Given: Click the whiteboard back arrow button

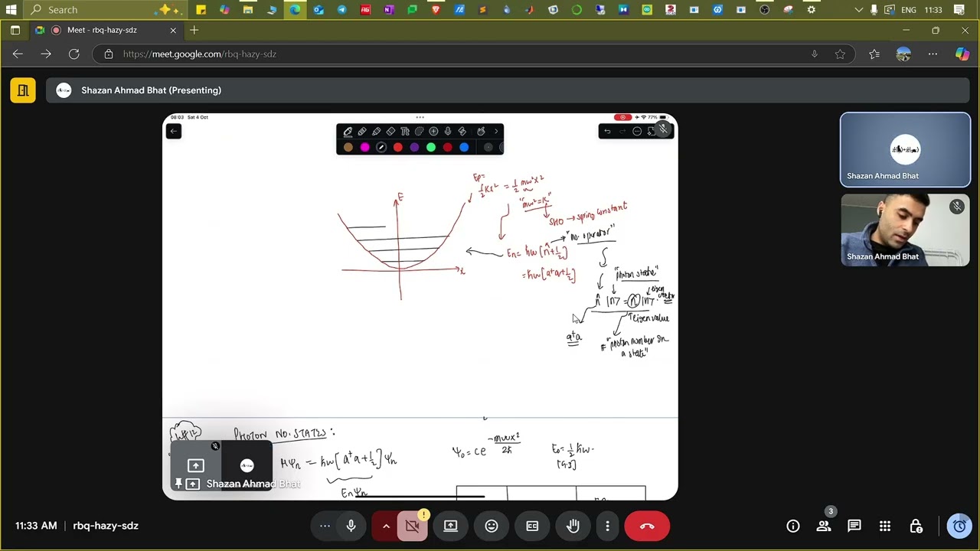Looking at the screenshot, I should pos(173,132).
